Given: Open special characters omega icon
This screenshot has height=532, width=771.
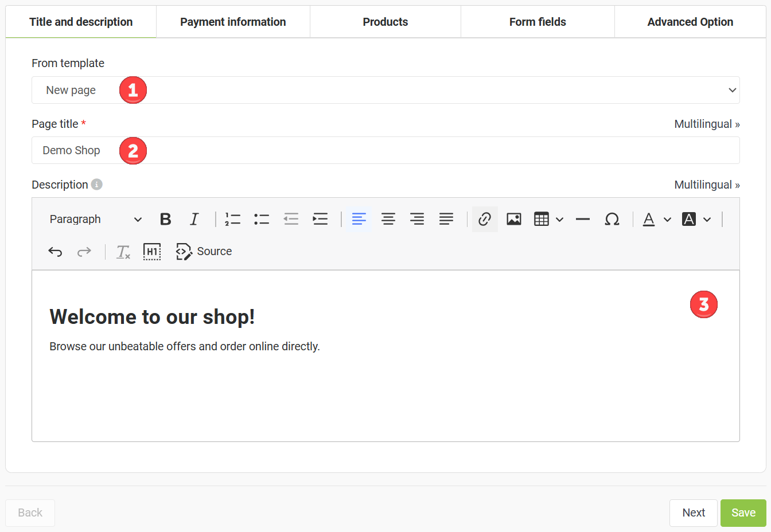Looking at the screenshot, I should click(x=612, y=219).
